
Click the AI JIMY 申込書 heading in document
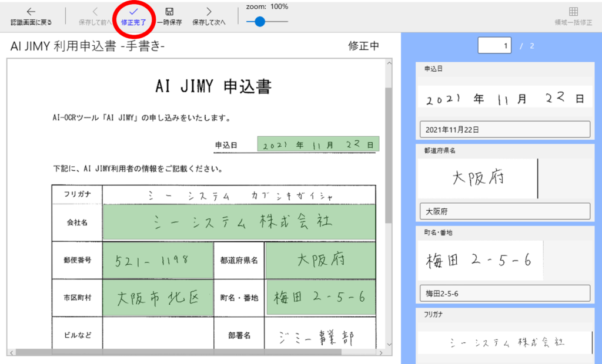click(x=213, y=86)
